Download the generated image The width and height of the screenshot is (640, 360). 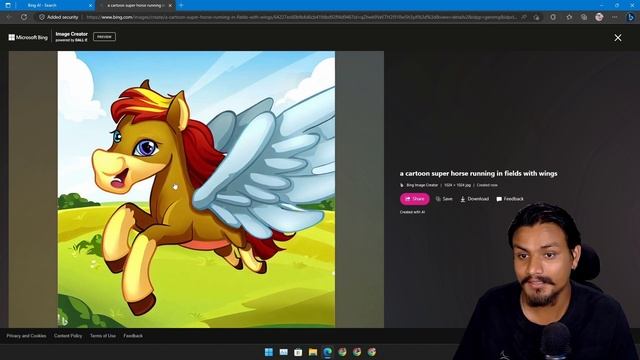coord(474,199)
